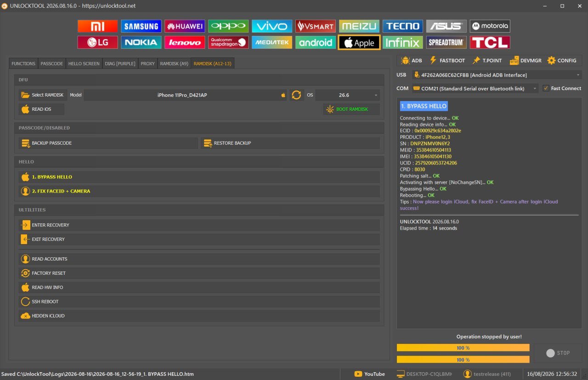Select the Huawei brand tile
Image resolution: width=588 pixels, height=380 pixels.
point(185,26)
